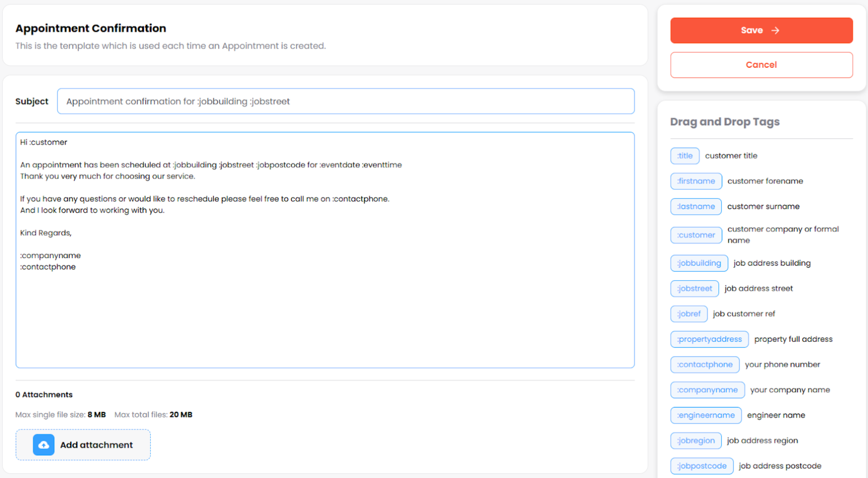Click the Cancel button

tap(761, 65)
